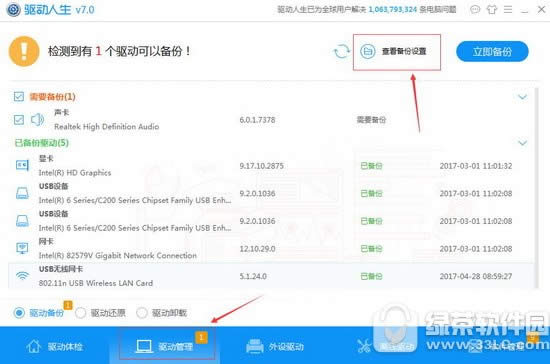Image resolution: width=550 pixels, height=364 pixels.
Task: Click the driver list vertical scrollbar
Action: tap(537, 188)
